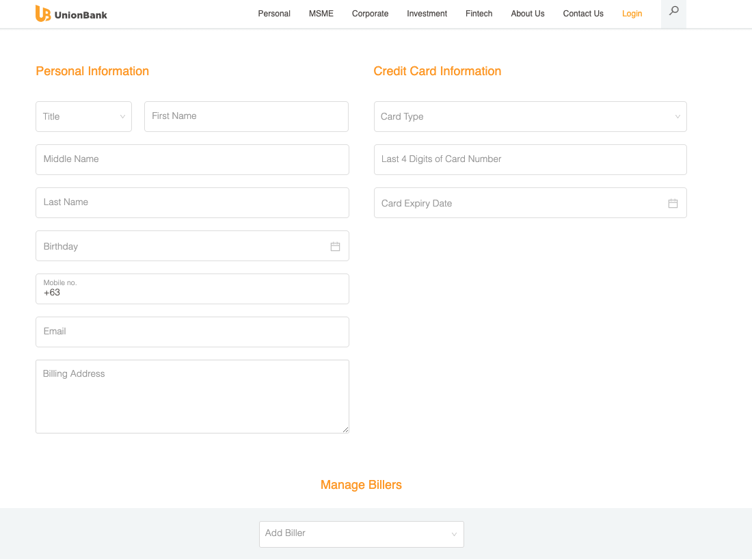This screenshot has width=752, height=560.
Task: Go to the Investment menu
Action: (427, 14)
